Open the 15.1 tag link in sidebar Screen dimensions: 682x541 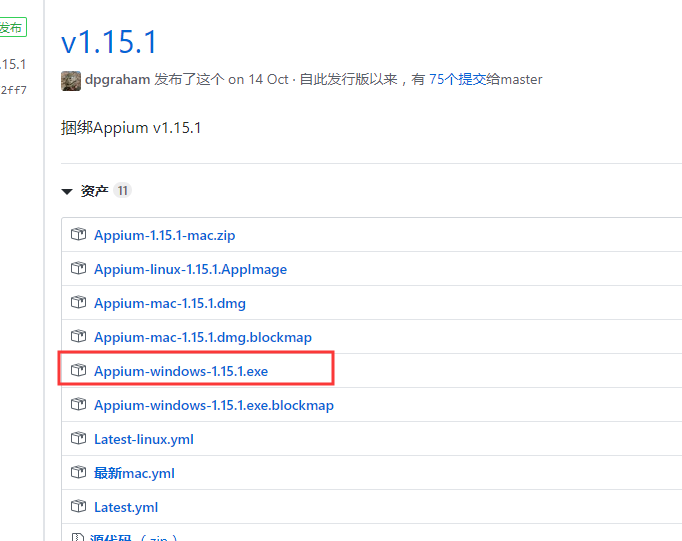tap(13, 65)
